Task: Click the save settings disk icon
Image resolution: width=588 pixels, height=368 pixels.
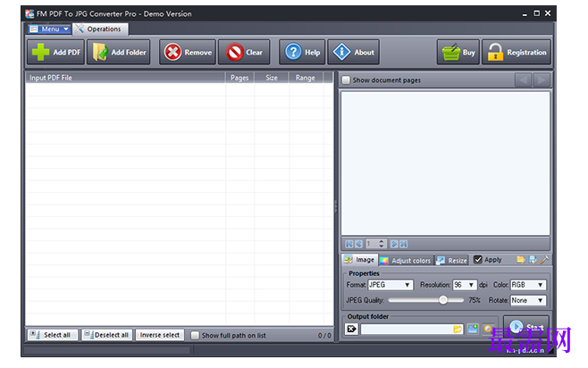Action: [x=533, y=260]
